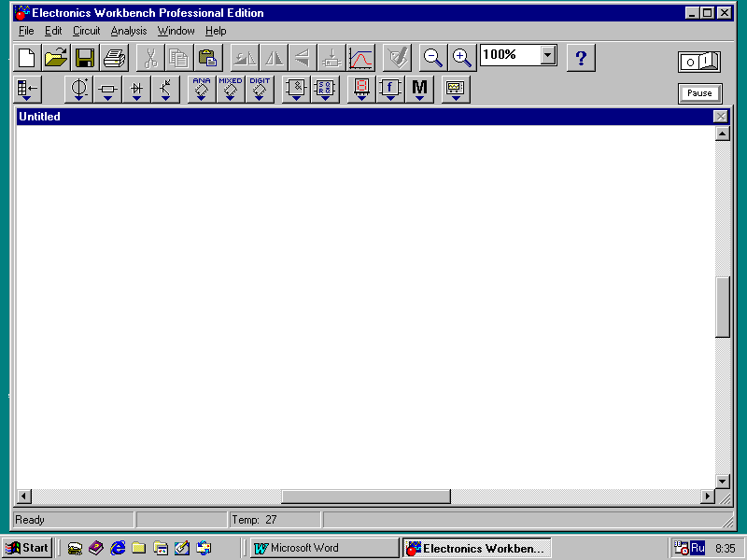This screenshot has width=747, height=560.
Task: Zoom in on the circuit
Action: 462,58
